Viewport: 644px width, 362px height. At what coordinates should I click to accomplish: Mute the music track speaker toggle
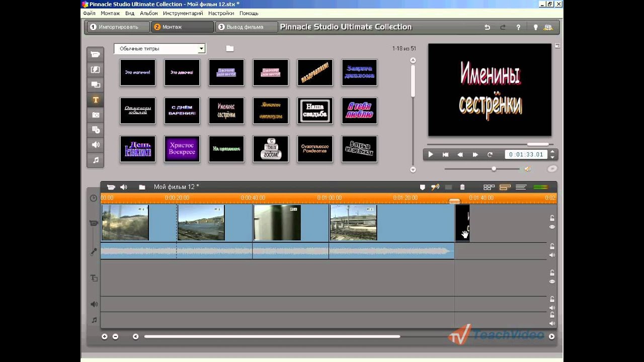tap(552, 323)
